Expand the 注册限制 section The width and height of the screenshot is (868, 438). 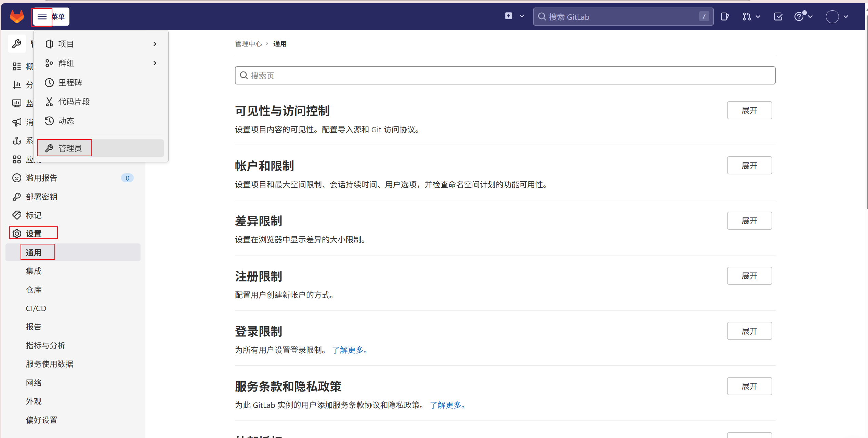coord(749,276)
